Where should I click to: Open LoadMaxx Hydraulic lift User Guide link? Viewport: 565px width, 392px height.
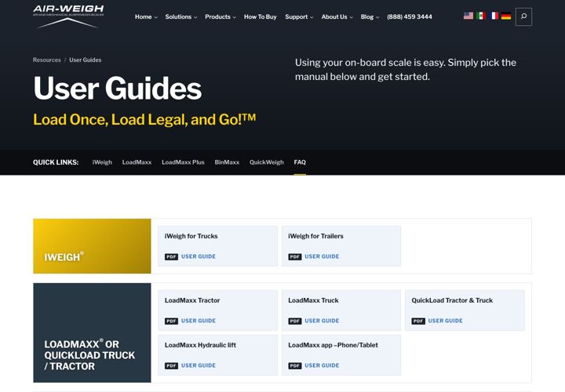coord(199,365)
